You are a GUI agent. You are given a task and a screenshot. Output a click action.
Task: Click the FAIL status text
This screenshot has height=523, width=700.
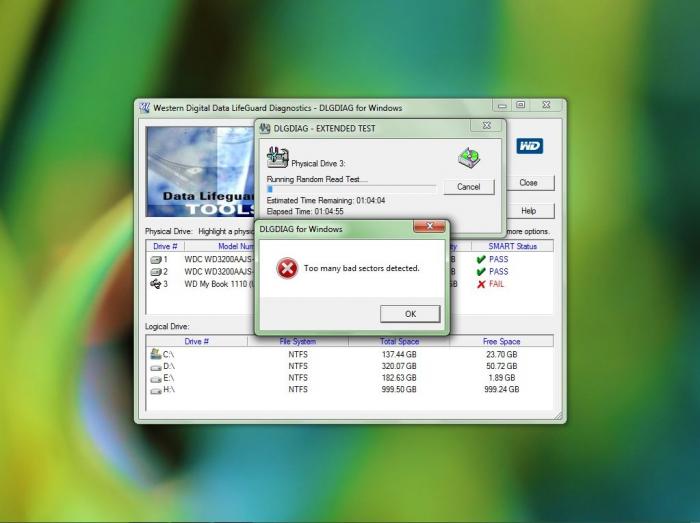[496, 284]
